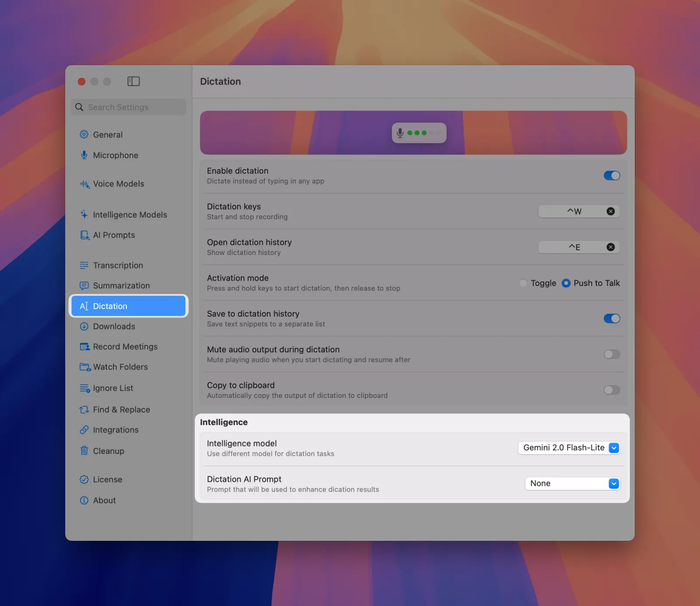Click the License badge icon

[x=84, y=479]
